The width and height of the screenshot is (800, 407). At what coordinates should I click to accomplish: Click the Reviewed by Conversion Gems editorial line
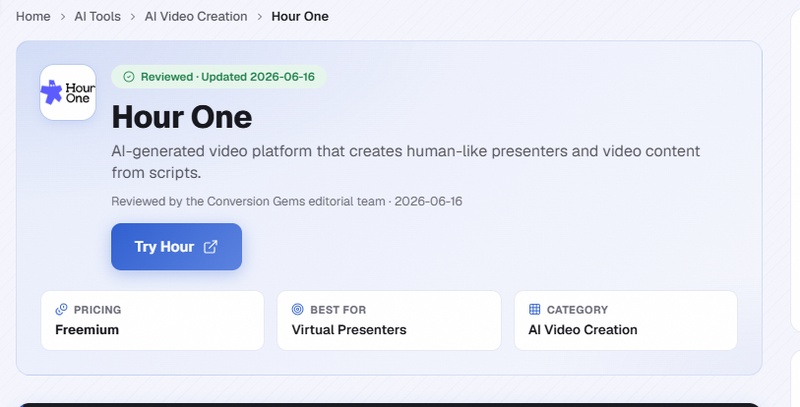(287, 201)
